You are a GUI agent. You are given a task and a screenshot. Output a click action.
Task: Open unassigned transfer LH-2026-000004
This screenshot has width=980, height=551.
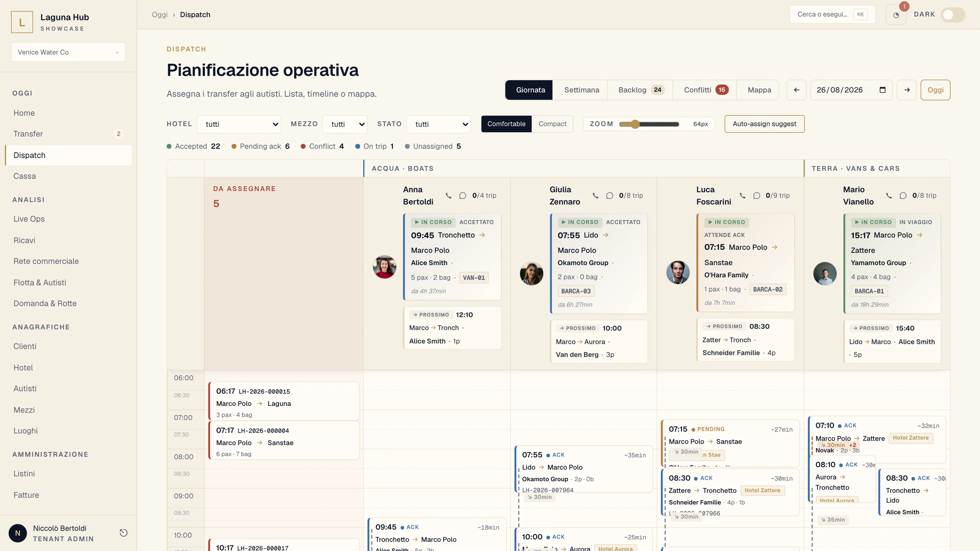(284, 440)
